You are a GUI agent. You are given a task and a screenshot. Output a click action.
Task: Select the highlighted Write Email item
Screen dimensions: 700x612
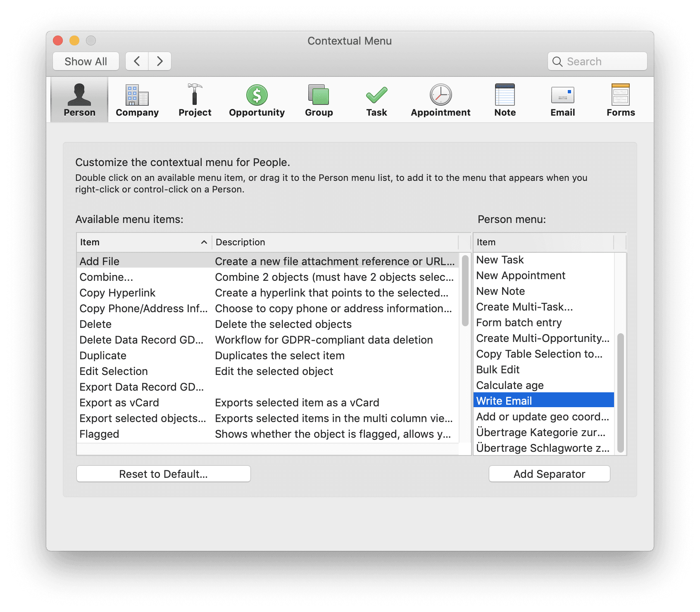coord(544,401)
